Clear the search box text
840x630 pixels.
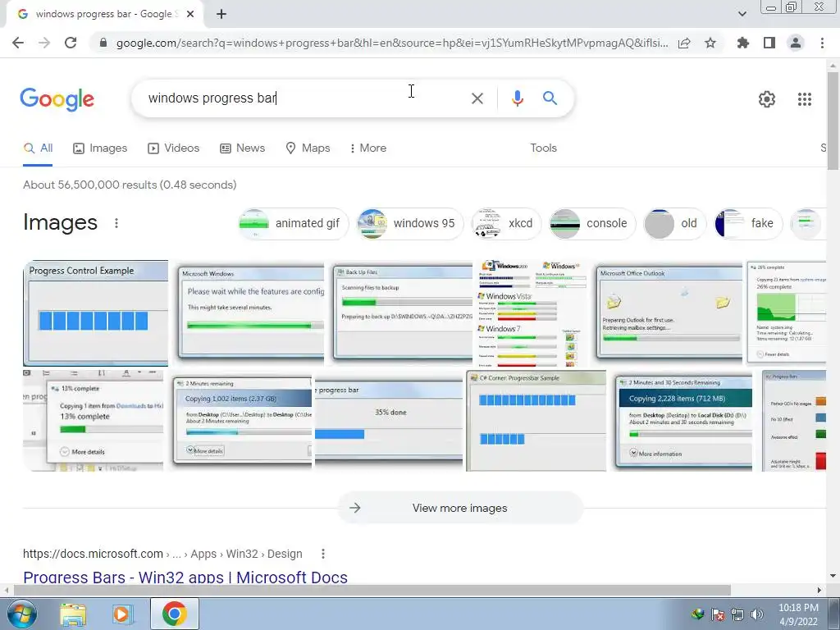477,98
